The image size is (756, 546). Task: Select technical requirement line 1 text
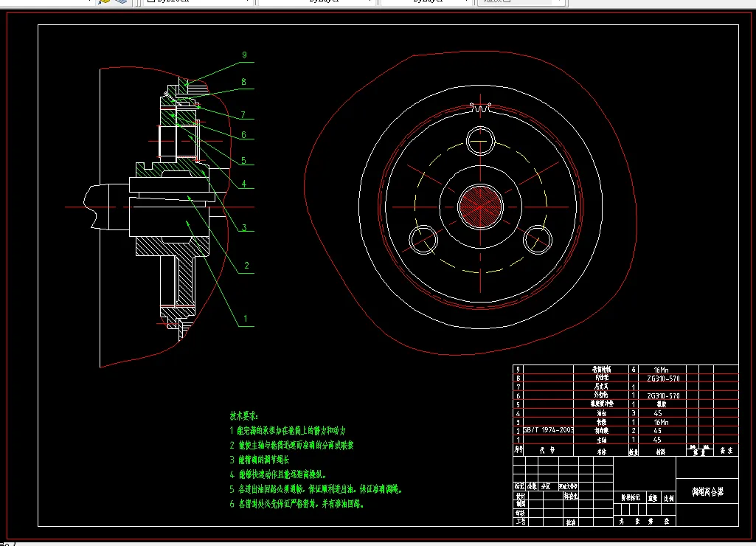point(288,430)
